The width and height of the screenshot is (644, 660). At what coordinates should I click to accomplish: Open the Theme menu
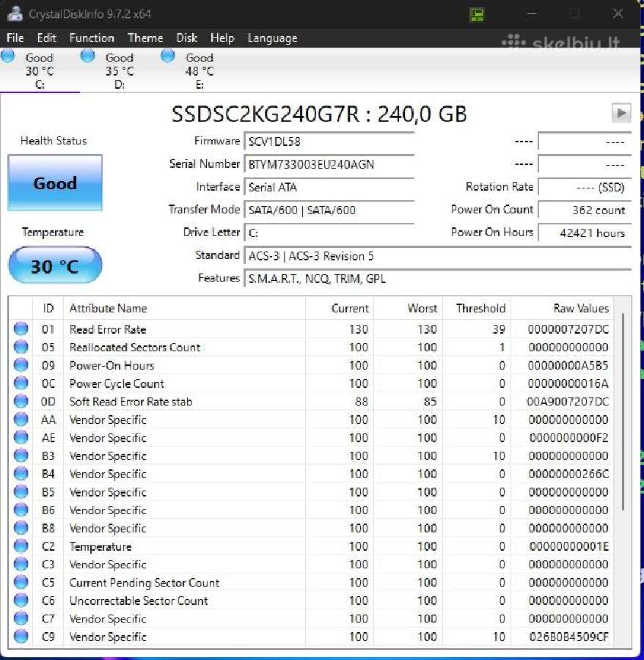(145, 38)
